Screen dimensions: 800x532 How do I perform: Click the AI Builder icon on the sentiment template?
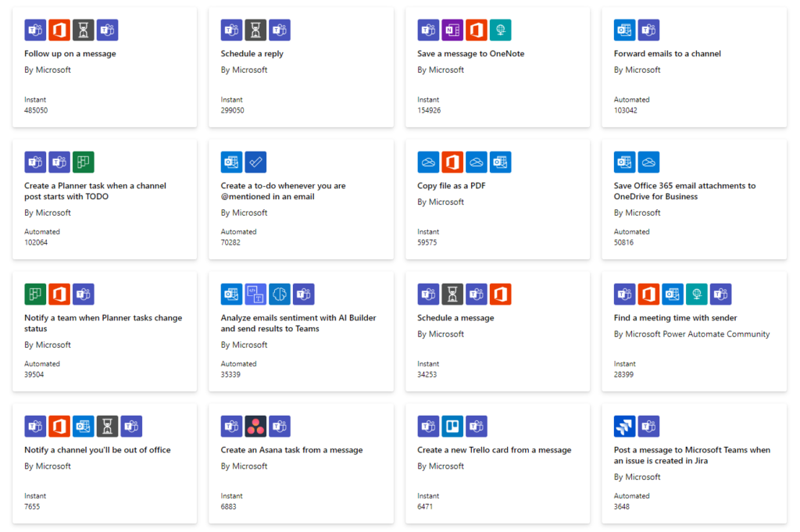280,295
